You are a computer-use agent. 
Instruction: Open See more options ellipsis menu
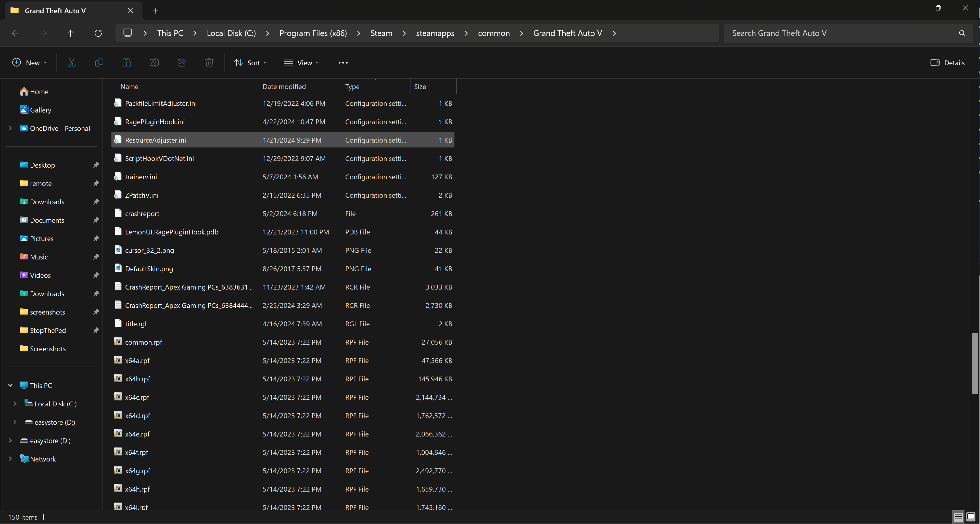click(x=343, y=63)
